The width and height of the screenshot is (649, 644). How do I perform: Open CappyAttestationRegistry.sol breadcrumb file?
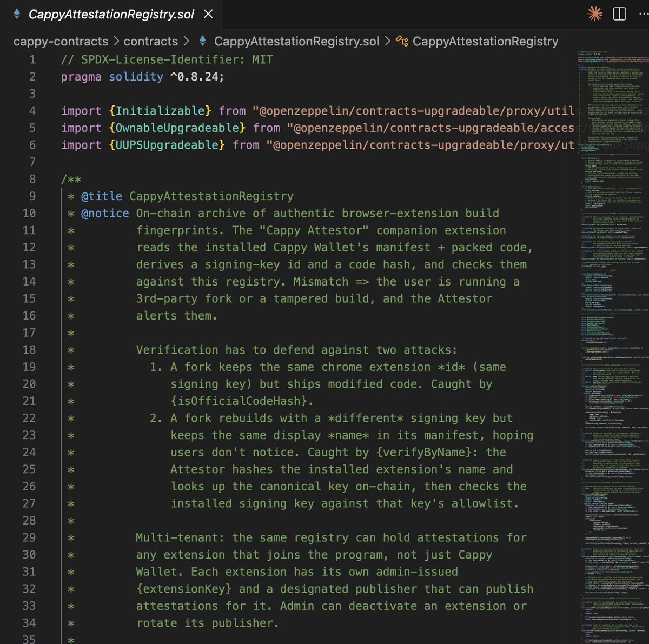[296, 42]
